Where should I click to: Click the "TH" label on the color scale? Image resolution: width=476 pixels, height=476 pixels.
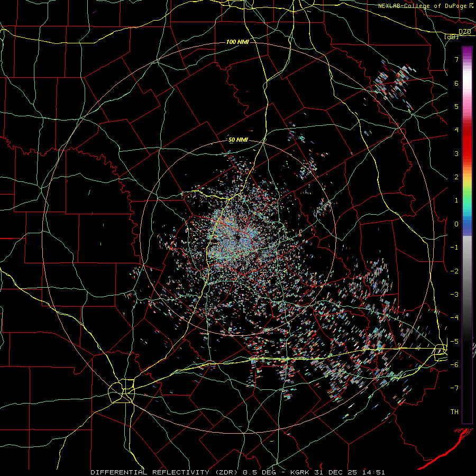pyautogui.click(x=454, y=412)
